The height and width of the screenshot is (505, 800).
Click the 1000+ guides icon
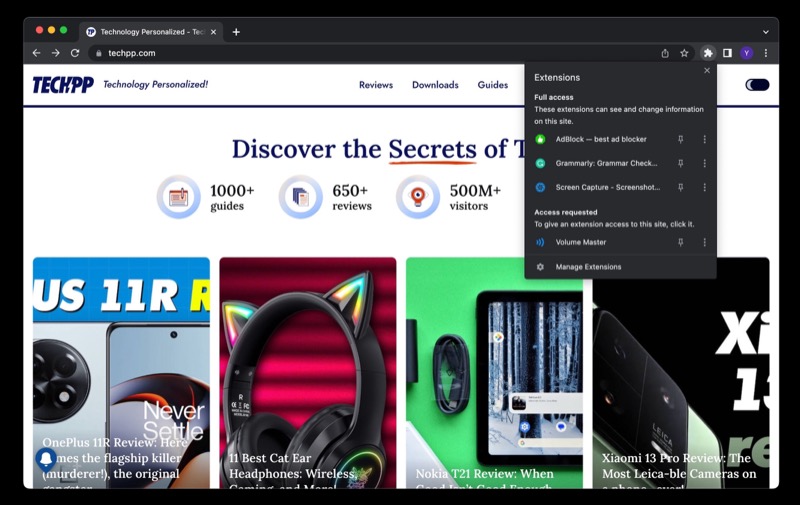coord(179,197)
